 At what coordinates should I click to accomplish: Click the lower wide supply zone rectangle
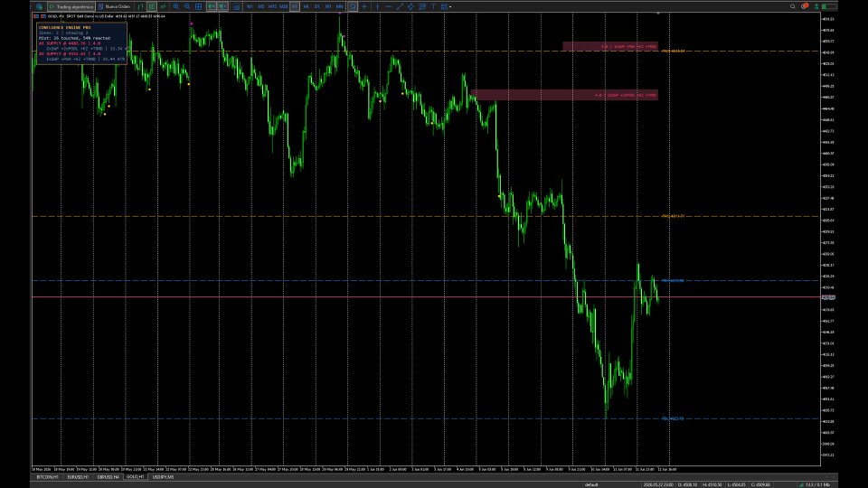click(564, 95)
